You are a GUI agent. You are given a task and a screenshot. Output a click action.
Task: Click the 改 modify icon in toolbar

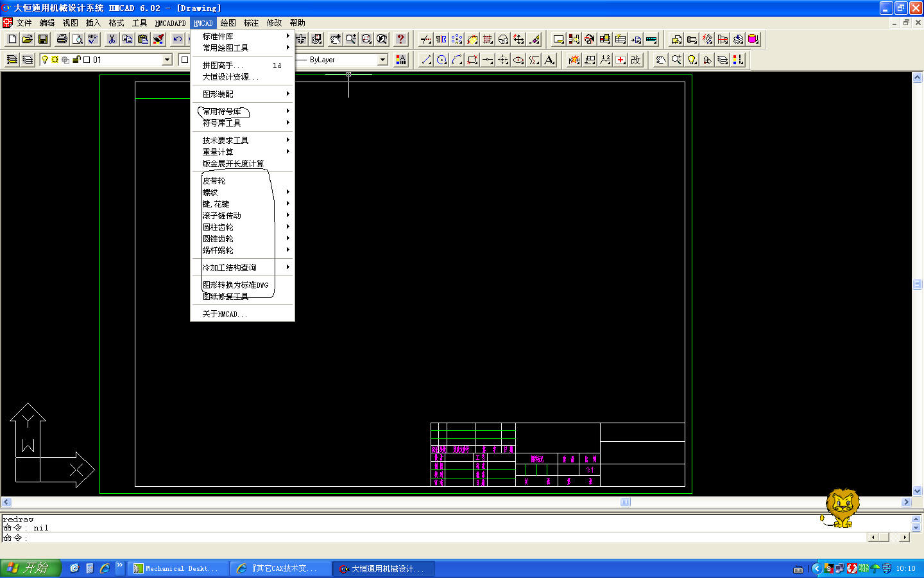(x=636, y=60)
